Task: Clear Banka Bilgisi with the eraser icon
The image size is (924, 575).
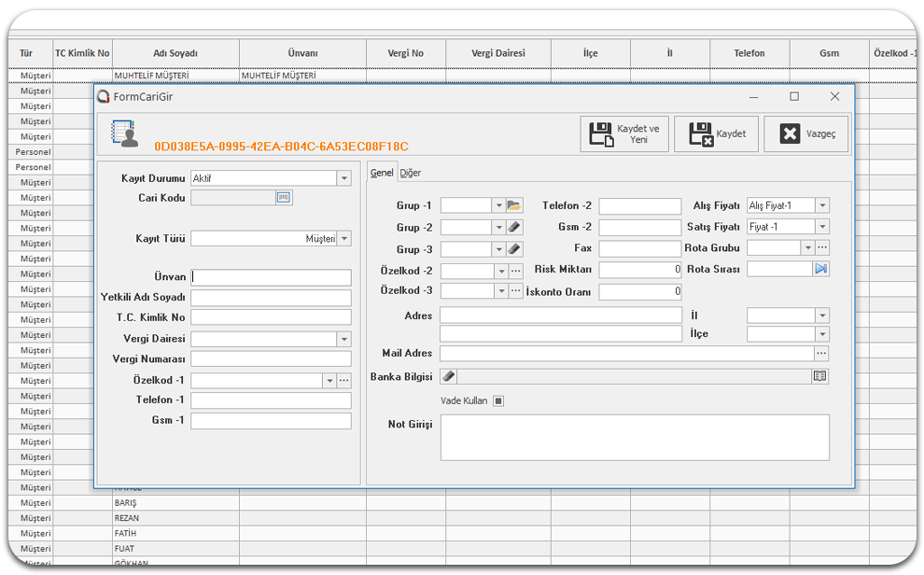Action: coord(448,376)
